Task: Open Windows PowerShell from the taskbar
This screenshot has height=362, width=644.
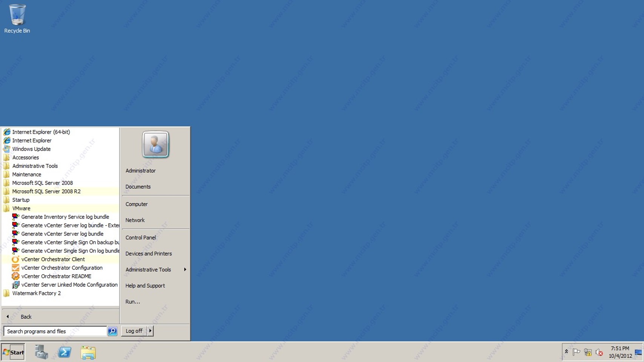Action: (65, 352)
